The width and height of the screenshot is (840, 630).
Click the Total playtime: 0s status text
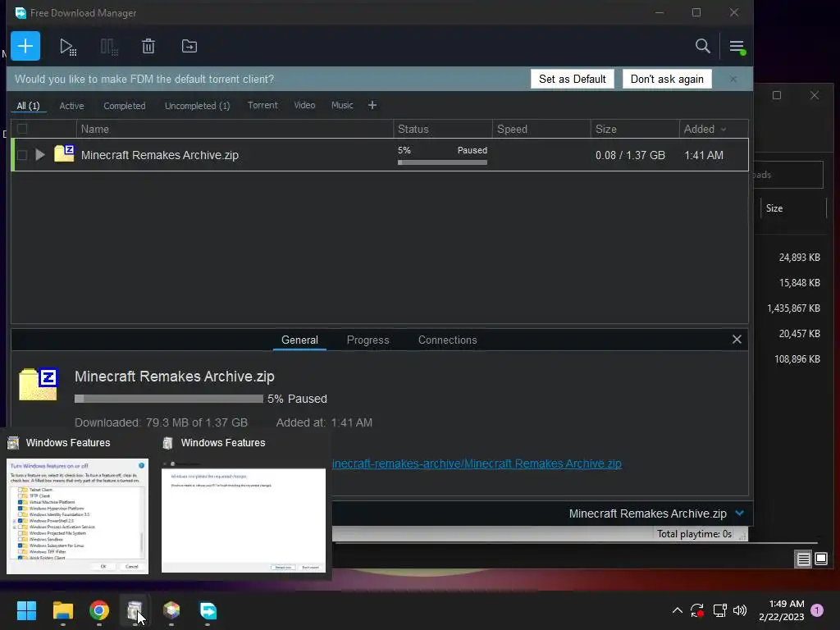click(694, 533)
